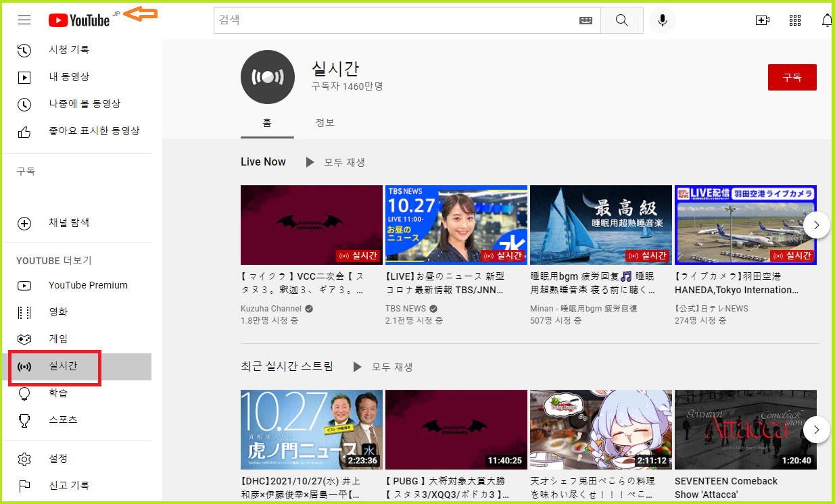Click 모두 재생 next to 최근 실시간 스트림
The image size is (835, 504).
tap(392, 367)
